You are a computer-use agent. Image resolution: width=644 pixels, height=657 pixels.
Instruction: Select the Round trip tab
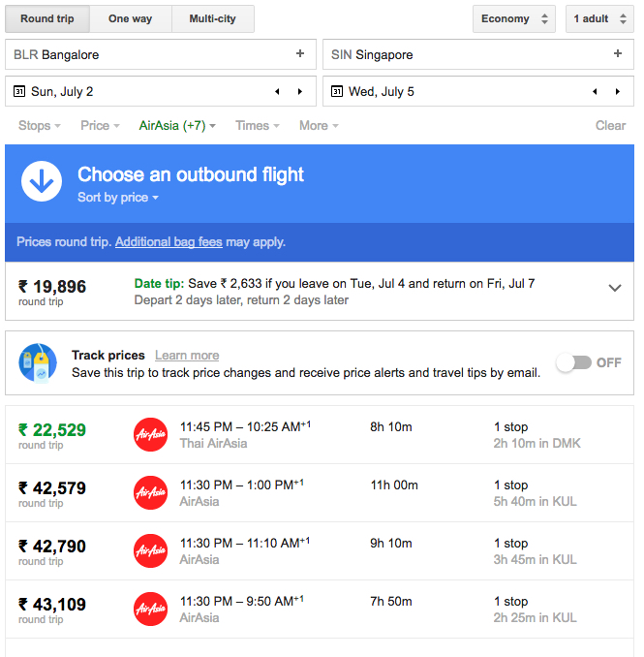point(47,18)
